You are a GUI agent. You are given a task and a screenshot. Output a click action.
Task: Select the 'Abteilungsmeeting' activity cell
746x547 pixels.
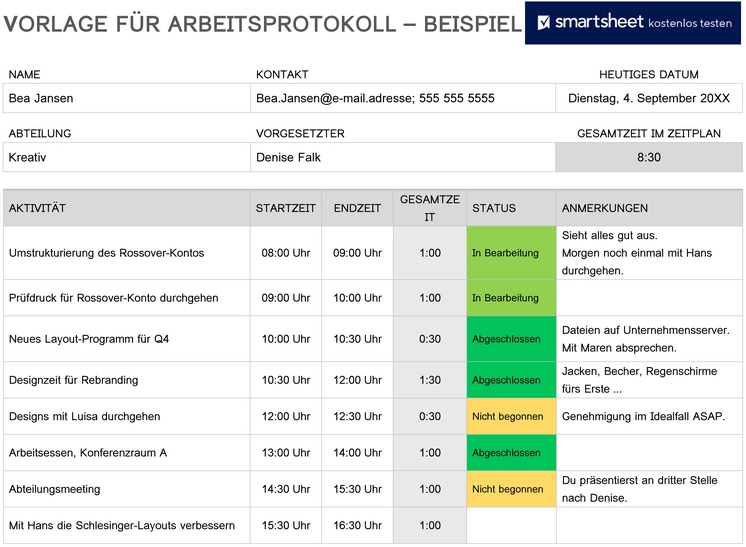tap(127, 489)
